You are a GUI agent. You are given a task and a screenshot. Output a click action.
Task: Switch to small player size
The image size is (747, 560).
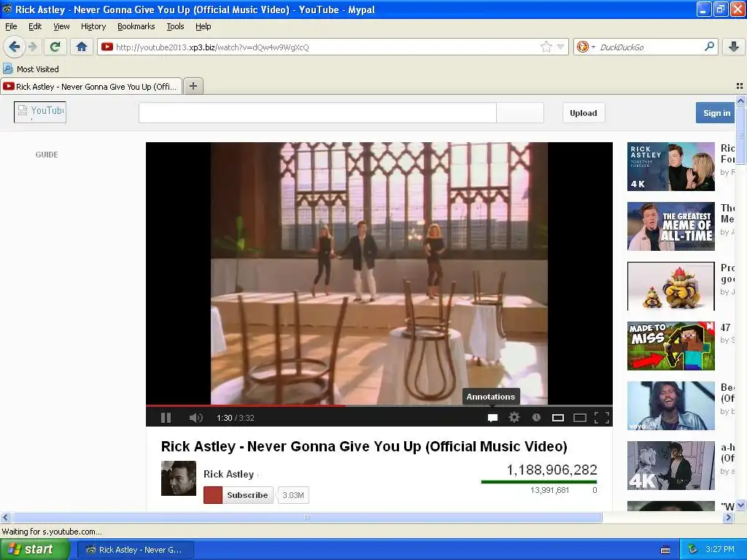[558, 418]
